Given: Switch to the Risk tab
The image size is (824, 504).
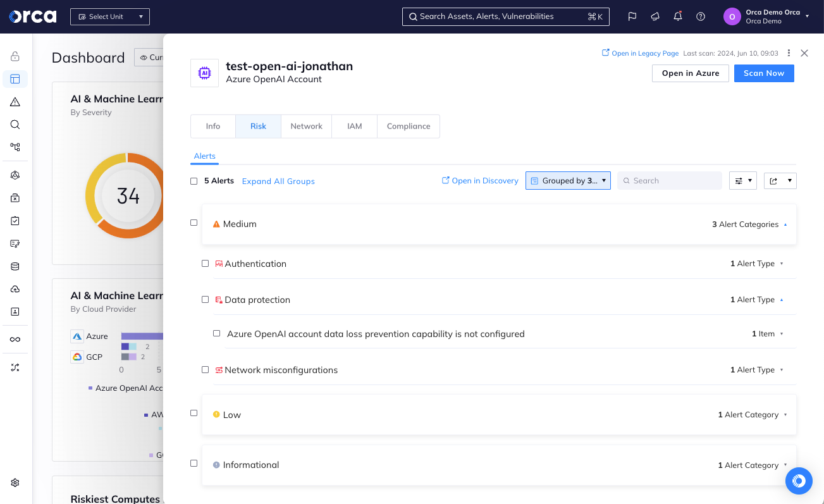Looking at the screenshot, I should (x=258, y=126).
